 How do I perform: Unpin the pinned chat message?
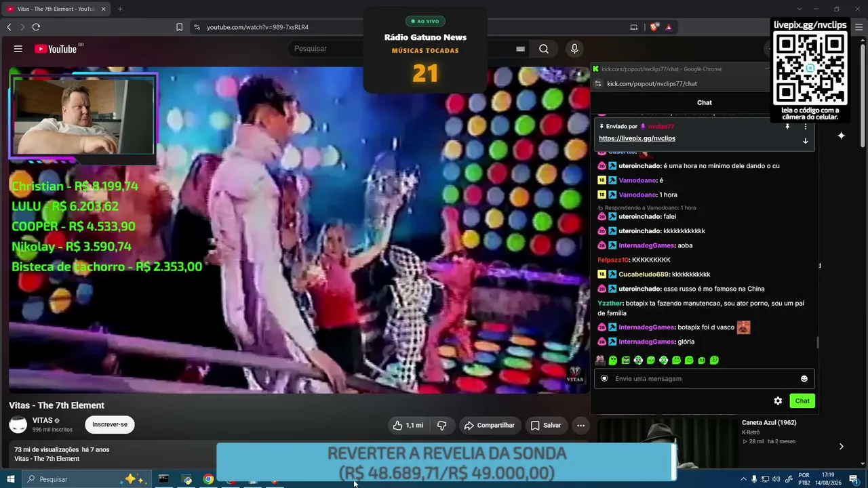pyautogui.click(x=787, y=127)
